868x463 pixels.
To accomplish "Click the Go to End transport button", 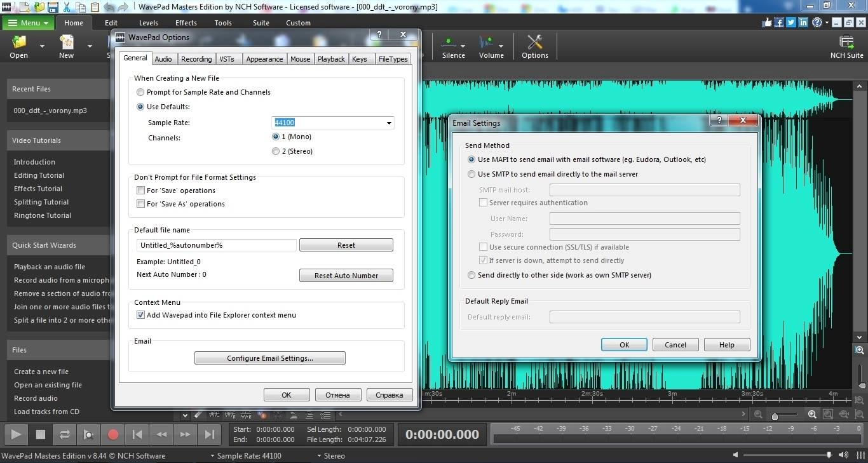I will pos(210,434).
